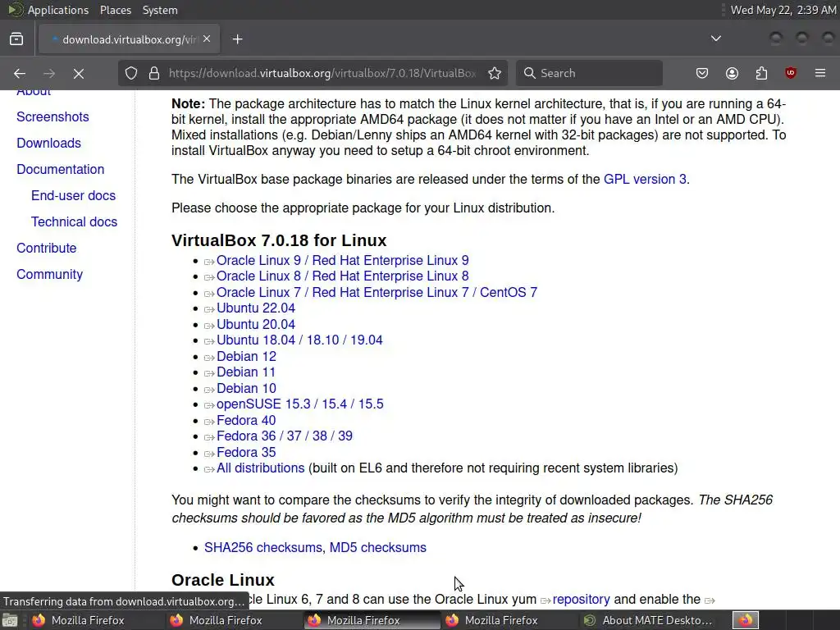Download Oracle Linux 9 / RHEL 9 package
Viewport: 840px width, 630px height.
342,260
